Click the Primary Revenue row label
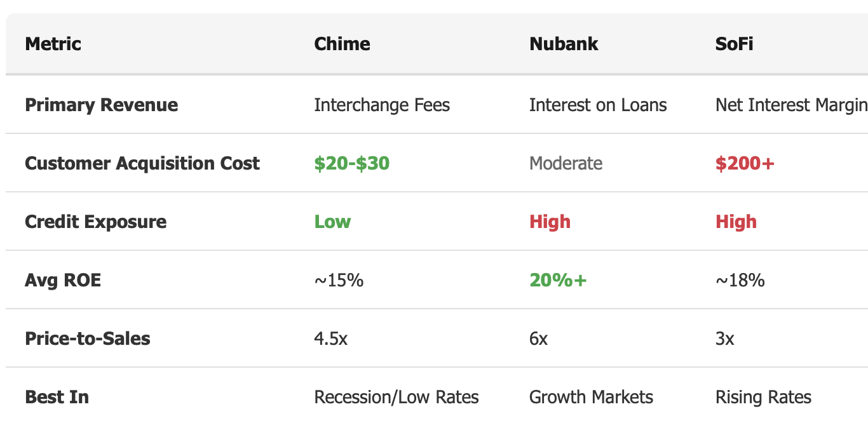This screenshot has height=442, width=868. tap(101, 105)
